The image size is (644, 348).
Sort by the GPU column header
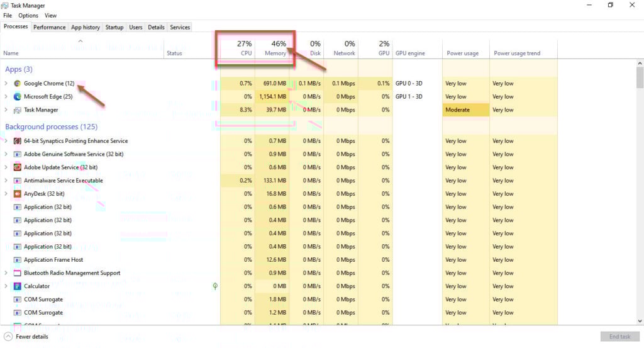click(375, 48)
